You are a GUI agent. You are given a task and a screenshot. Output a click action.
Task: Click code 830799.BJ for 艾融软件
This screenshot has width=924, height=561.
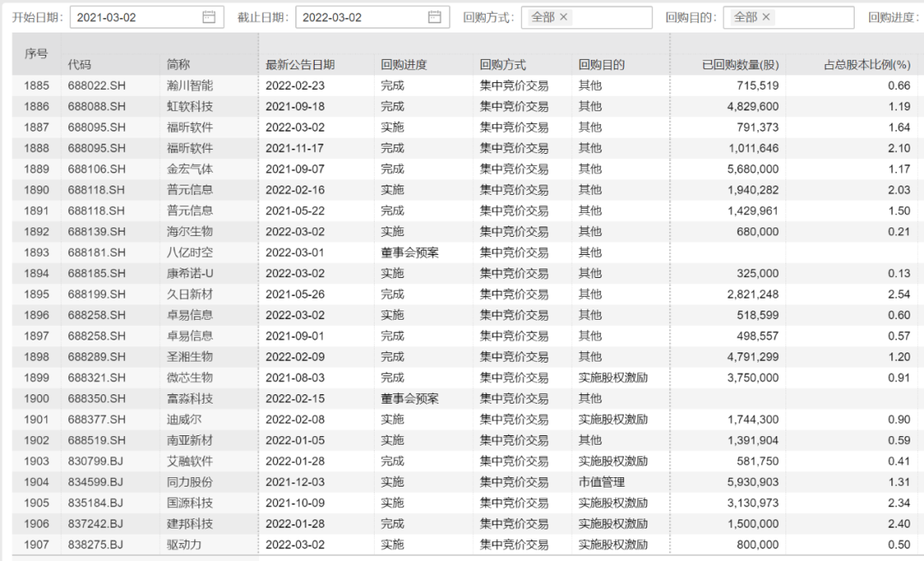point(96,462)
